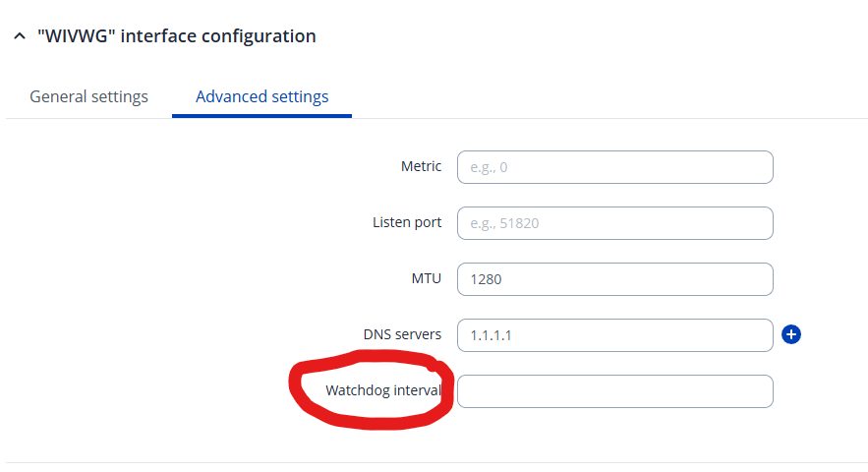Click the Listen port label
The width and height of the screenshot is (868, 472).
coord(407,222)
